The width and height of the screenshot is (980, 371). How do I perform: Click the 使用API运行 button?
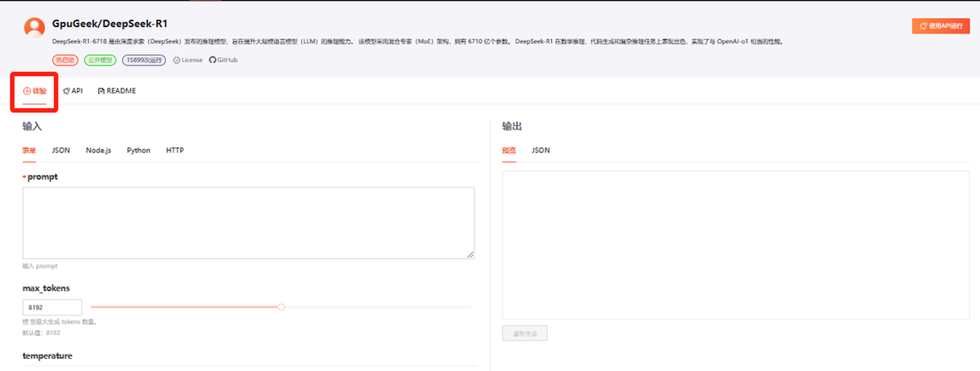click(x=941, y=26)
